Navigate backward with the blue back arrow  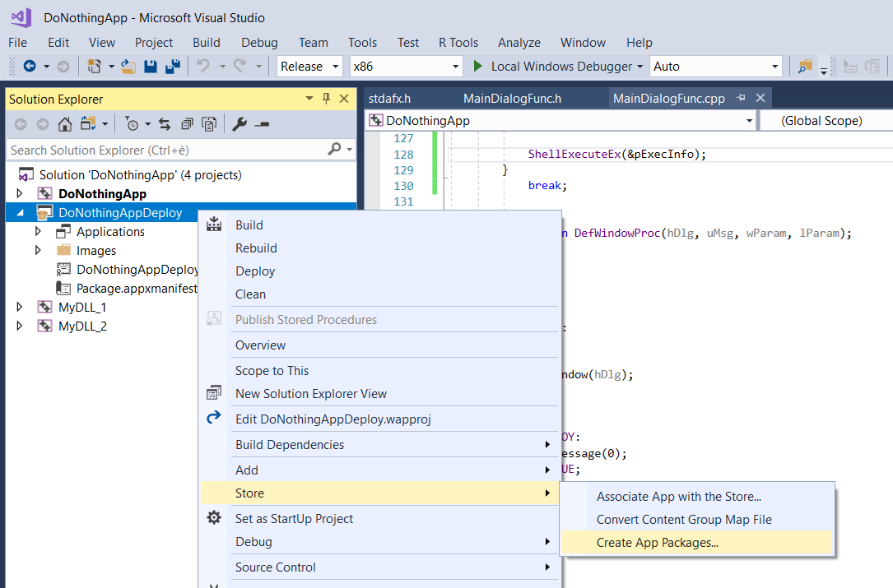[30, 67]
